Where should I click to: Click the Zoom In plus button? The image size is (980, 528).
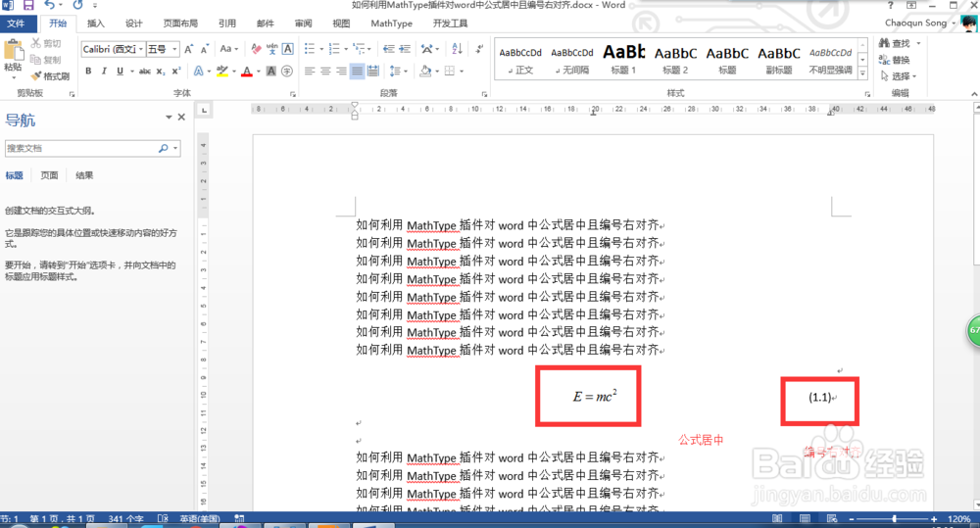[x=934, y=518]
